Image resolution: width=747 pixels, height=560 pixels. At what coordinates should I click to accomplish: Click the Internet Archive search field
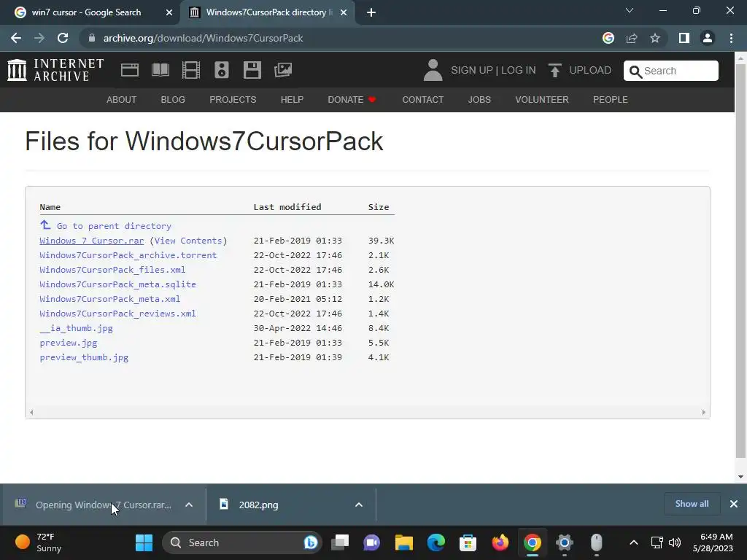point(671,71)
